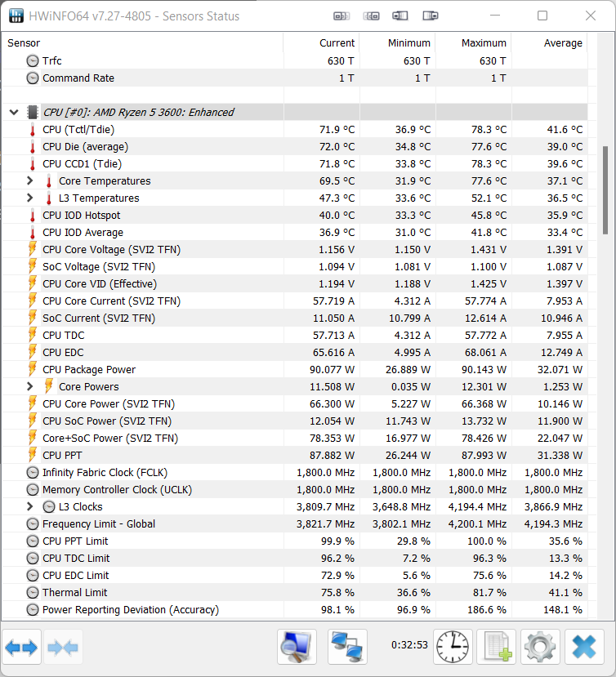The height and width of the screenshot is (677, 616).
Task: Click lightning icon beside CPU PPT
Action: tap(33, 455)
